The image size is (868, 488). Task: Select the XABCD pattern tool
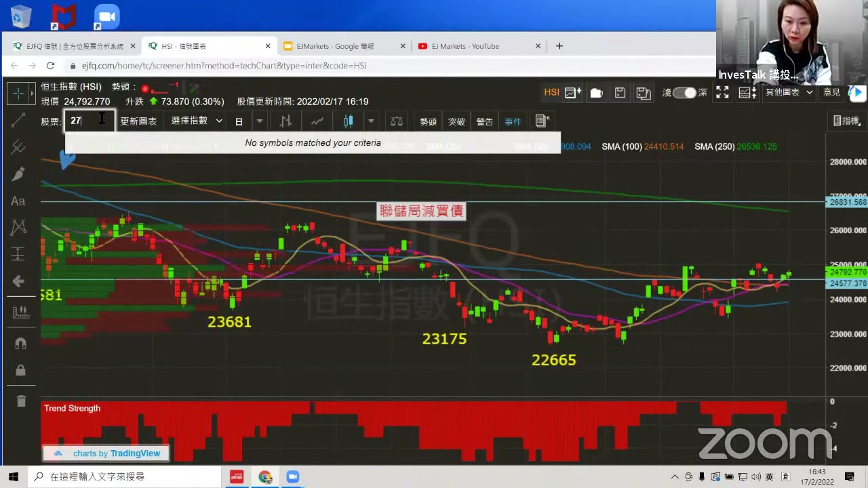tap(18, 227)
